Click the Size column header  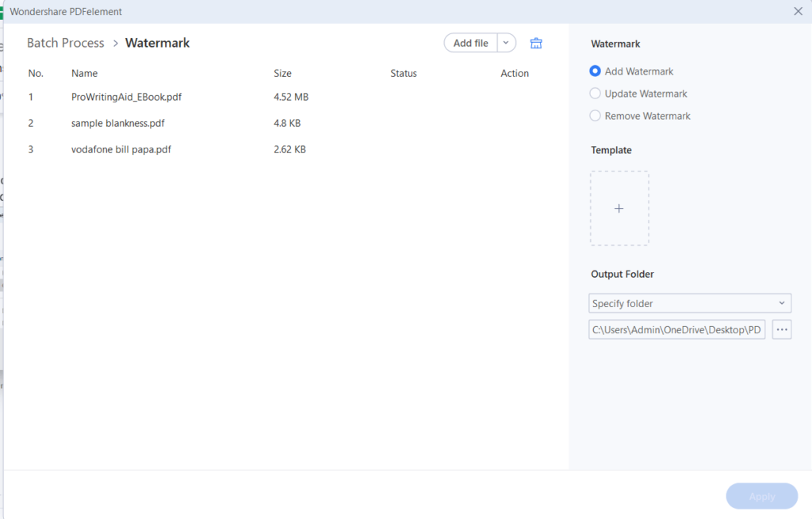pos(282,73)
